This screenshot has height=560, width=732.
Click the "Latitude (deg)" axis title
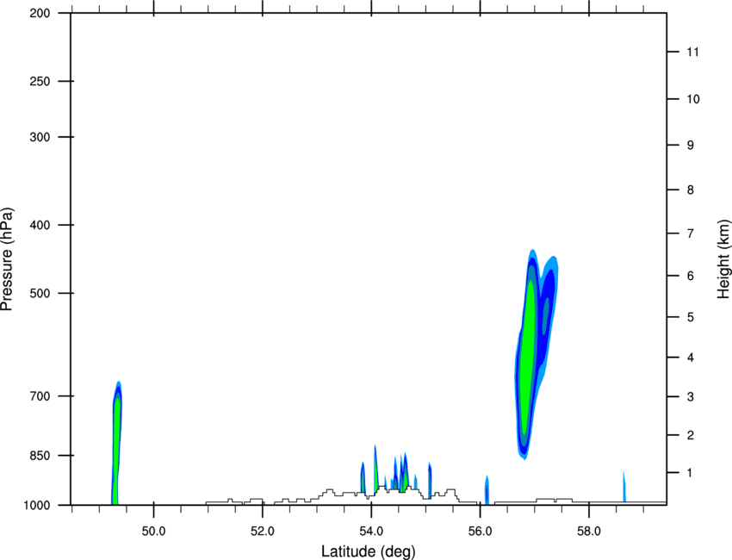click(368, 551)
